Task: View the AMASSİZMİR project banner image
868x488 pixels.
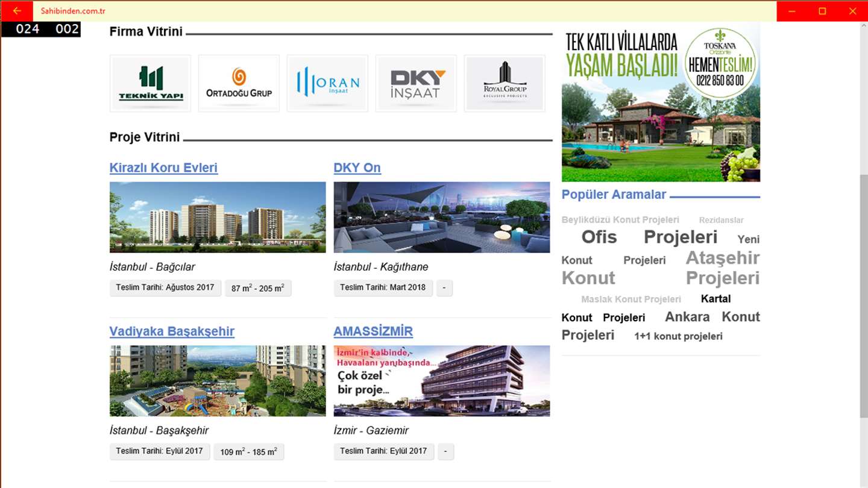Action: click(442, 381)
